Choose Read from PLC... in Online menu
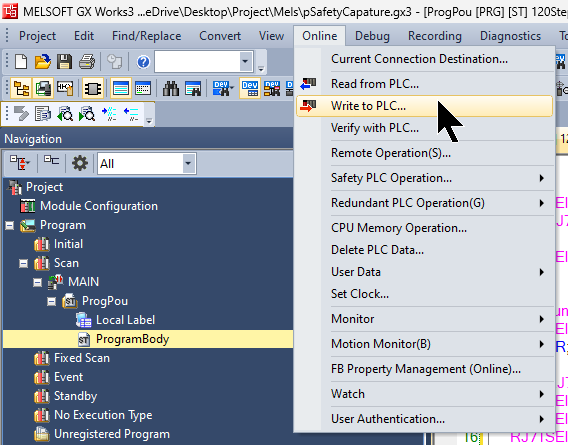This screenshot has height=445, width=568. tap(425, 84)
